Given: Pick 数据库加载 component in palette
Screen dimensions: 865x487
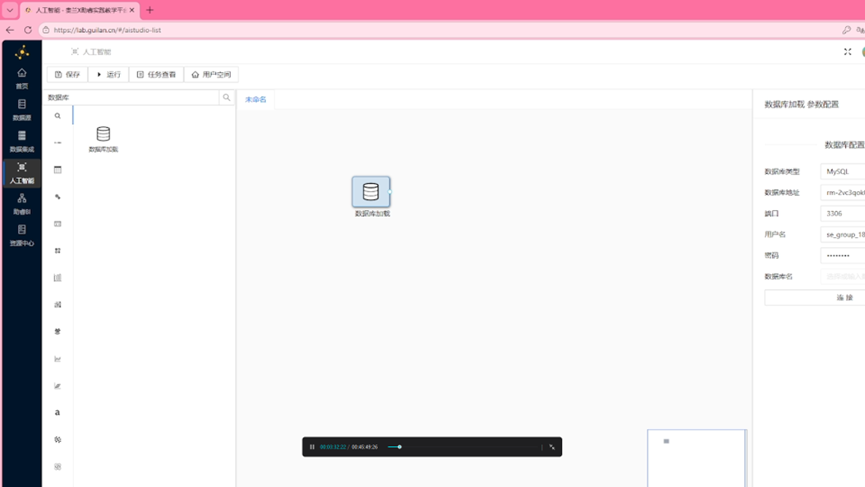Looking at the screenshot, I should point(103,139).
